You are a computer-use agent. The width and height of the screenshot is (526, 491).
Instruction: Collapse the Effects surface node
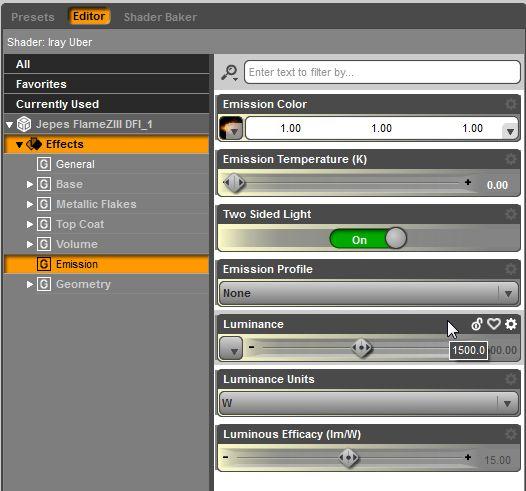pyautogui.click(x=19, y=145)
